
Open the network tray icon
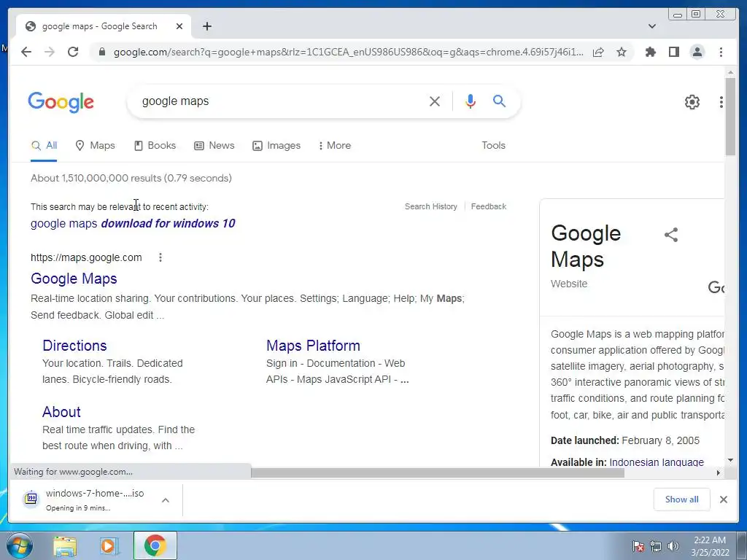tap(656, 546)
